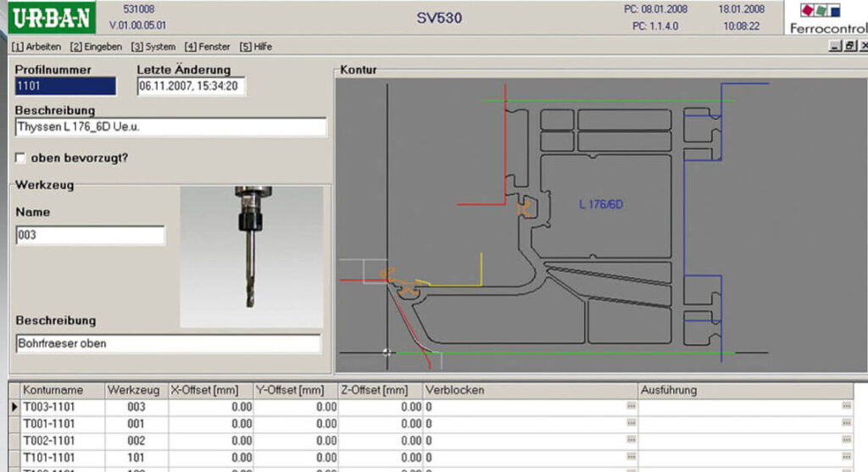Open the Arbeiten menu
Screen dimensions: 868x472
click(36, 47)
